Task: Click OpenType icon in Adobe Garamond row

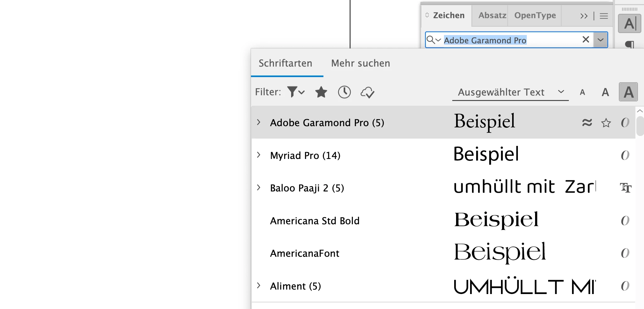Action: [x=625, y=122]
